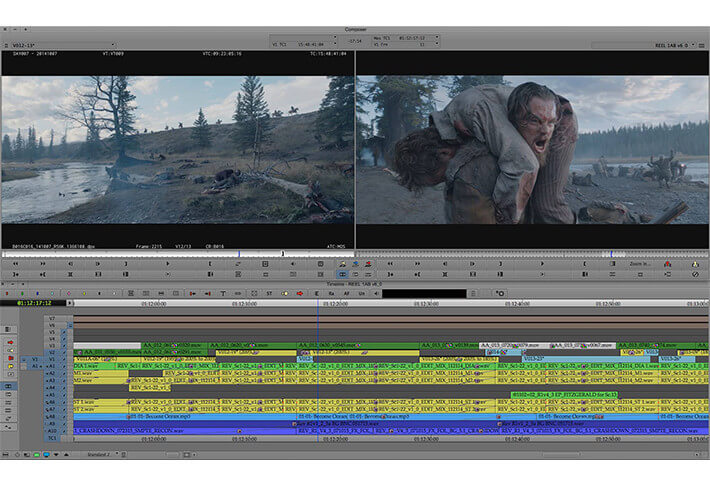The width and height of the screenshot is (710, 486).
Task: Open the audio meter menu button
Action: pyautogui.click(x=472, y=294)
